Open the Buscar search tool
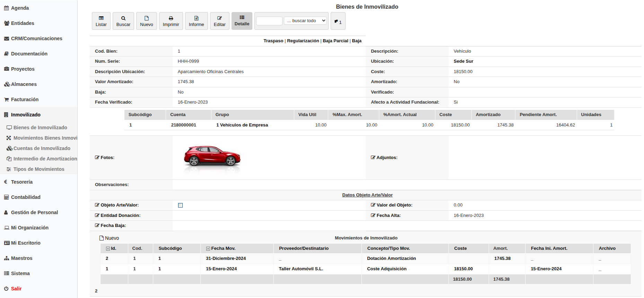Image resolution: width=644 pixels, height=298 pixels. (123, 21)
